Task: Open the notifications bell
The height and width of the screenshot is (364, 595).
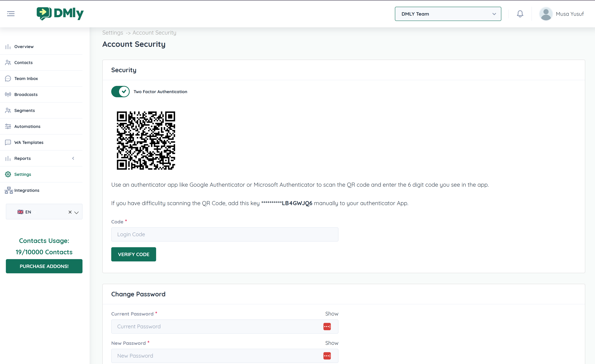Action: pyautogui.click(x=520, y=14)
